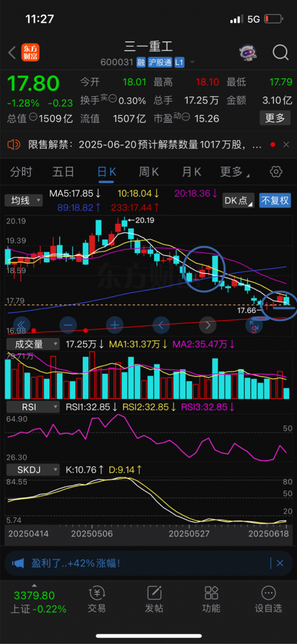Zoom out chart with minus button

68,325
